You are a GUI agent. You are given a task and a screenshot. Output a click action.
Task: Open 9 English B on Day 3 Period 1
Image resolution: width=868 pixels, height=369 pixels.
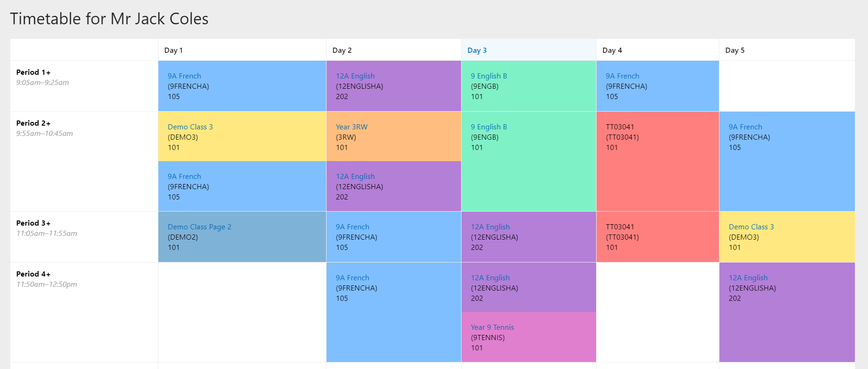pyautogui.click(x=488, y=76)
